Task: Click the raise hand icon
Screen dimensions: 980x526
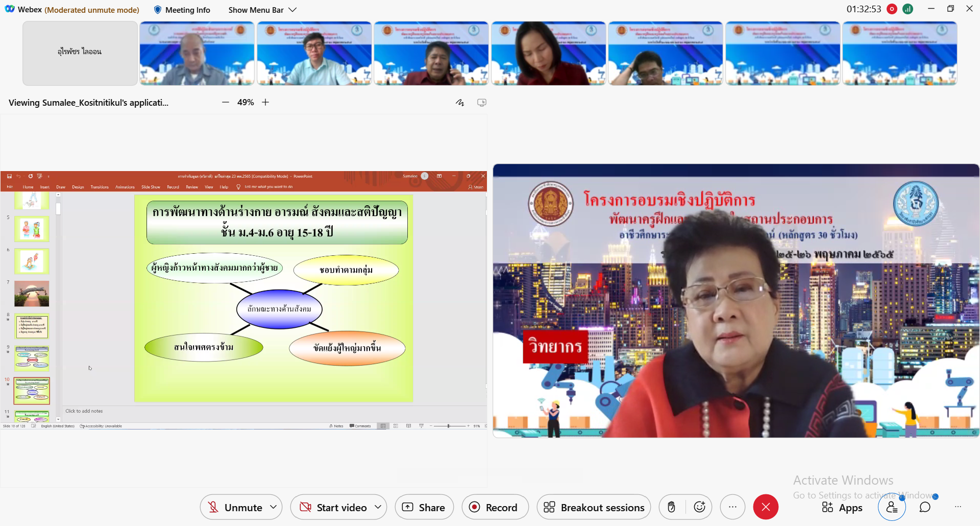Action: [671, 507]
